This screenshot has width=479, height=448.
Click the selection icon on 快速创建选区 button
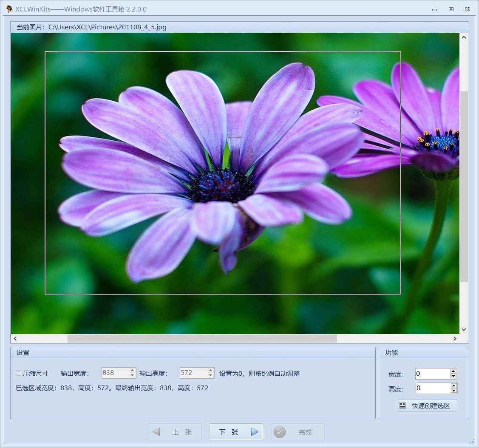402,405
